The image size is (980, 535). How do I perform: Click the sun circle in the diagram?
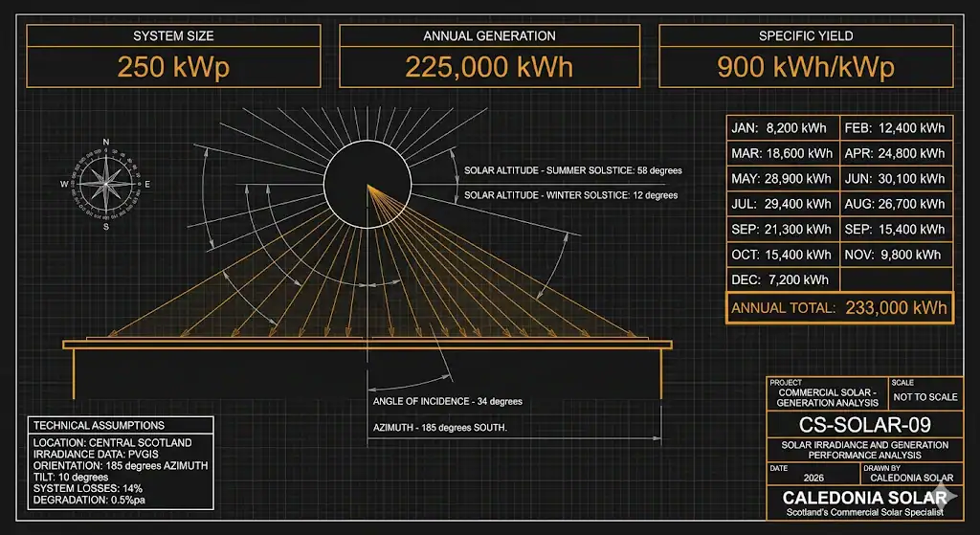[367, 185]
